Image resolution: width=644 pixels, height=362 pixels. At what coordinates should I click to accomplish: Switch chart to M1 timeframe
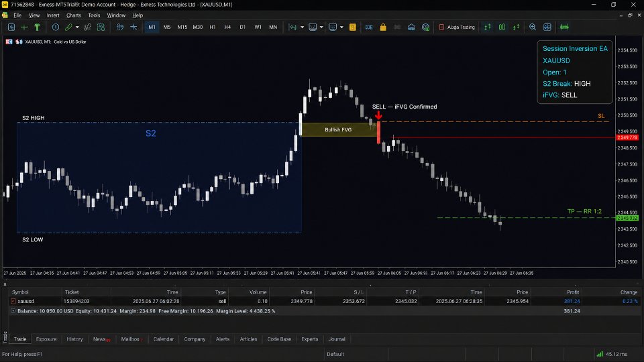tap(152, 27)
